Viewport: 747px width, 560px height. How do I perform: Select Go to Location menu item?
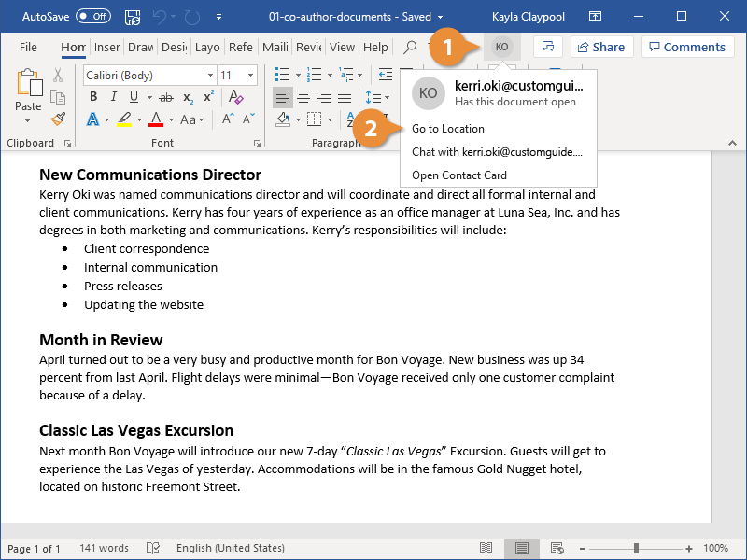point(448,129)
